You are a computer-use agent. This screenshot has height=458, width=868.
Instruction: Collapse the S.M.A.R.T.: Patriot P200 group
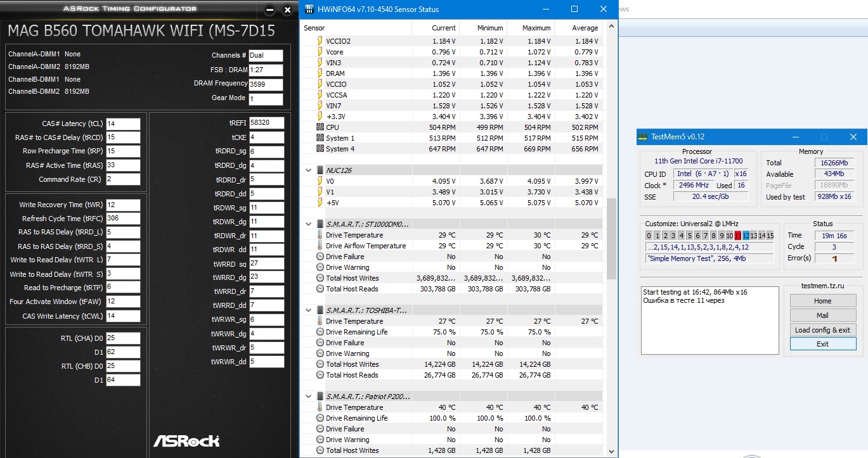click(309, 396)
